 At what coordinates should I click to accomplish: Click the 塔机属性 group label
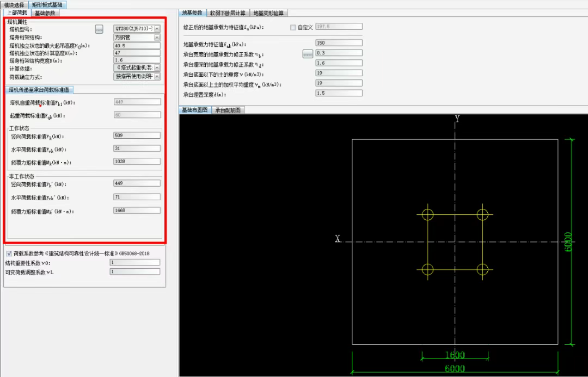click(x=17, y=22)
